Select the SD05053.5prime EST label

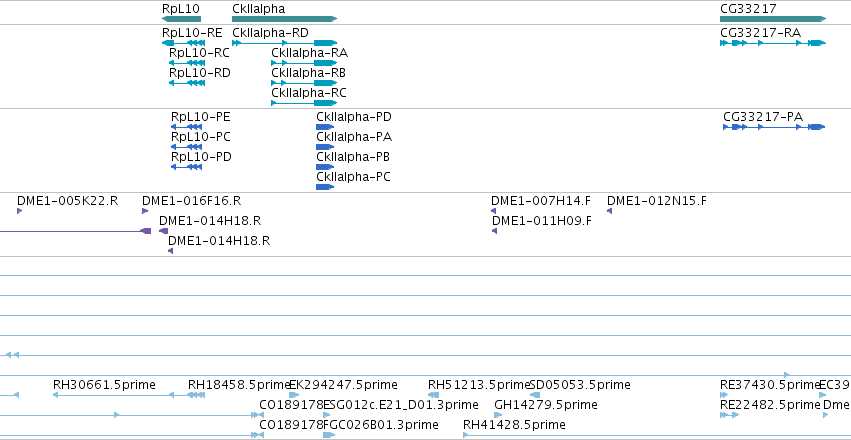pyautogui.click(x=580, y=385)
